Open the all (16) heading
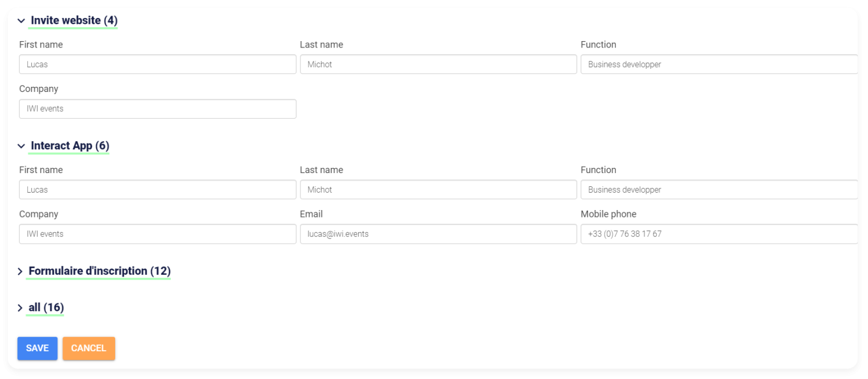The image size is (868, 379). point(46,307)
